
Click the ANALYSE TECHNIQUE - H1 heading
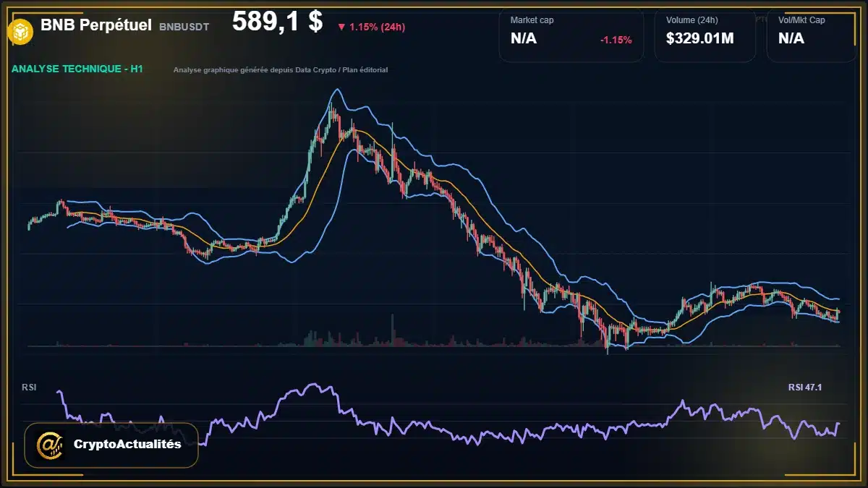tap(77, 69)
